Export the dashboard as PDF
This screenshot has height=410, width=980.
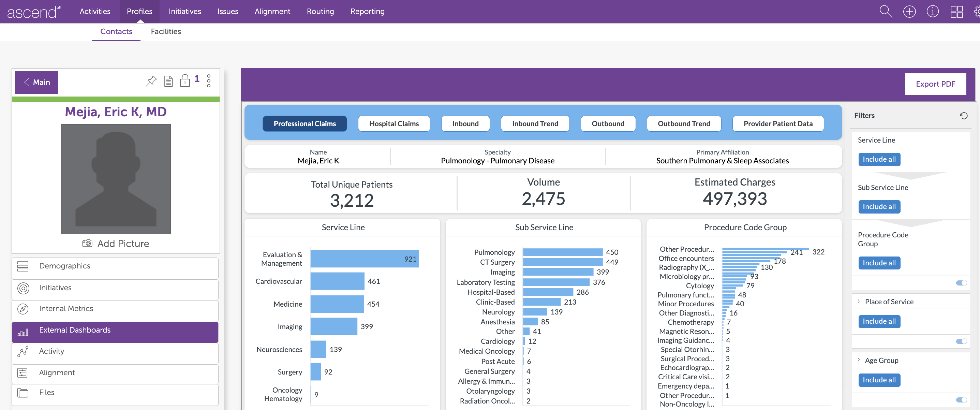935,84
